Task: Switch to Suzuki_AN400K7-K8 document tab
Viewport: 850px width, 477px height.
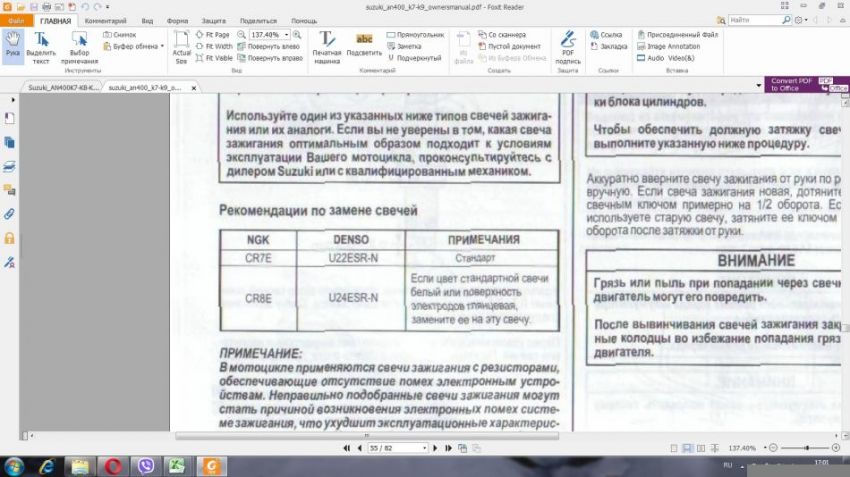Action: [x=62, y=87]
